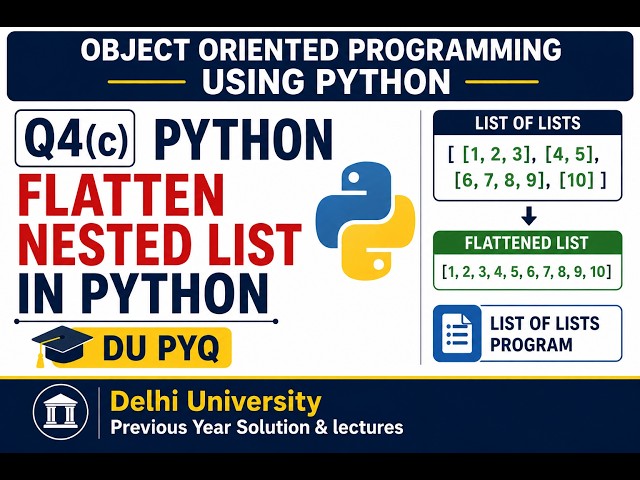Click 'Previous Year Solution & lectures' text

click(257, 427)
